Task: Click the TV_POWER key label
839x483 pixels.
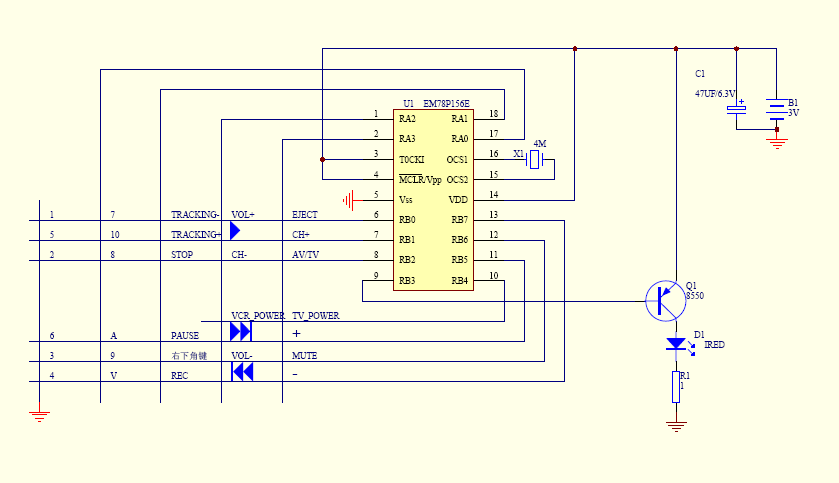Action: [x=316, y=316]
